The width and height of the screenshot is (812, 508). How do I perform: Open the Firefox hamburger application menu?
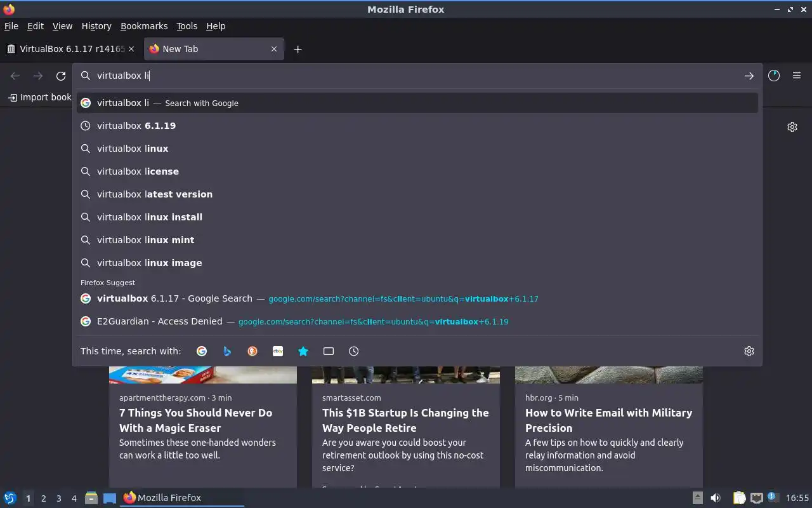[x=797, y=76]
